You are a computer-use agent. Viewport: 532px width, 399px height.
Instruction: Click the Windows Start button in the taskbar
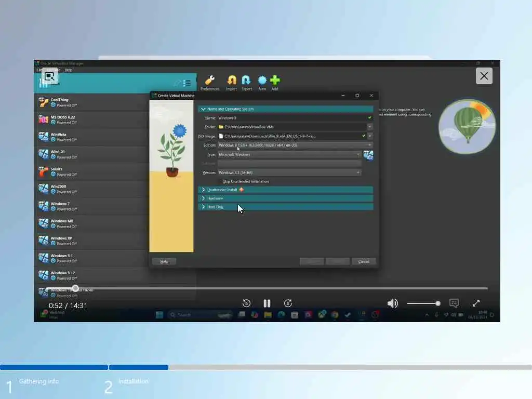pos(159,315)
